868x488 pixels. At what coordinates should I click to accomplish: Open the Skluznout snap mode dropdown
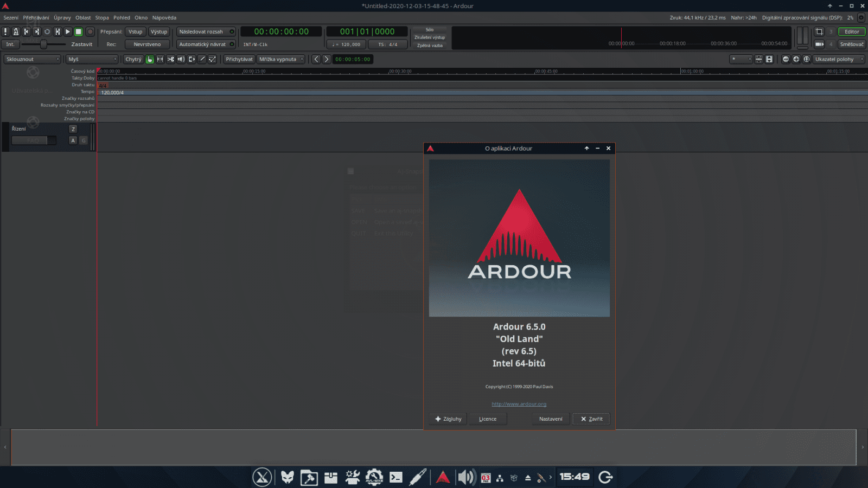click(31, 59)
